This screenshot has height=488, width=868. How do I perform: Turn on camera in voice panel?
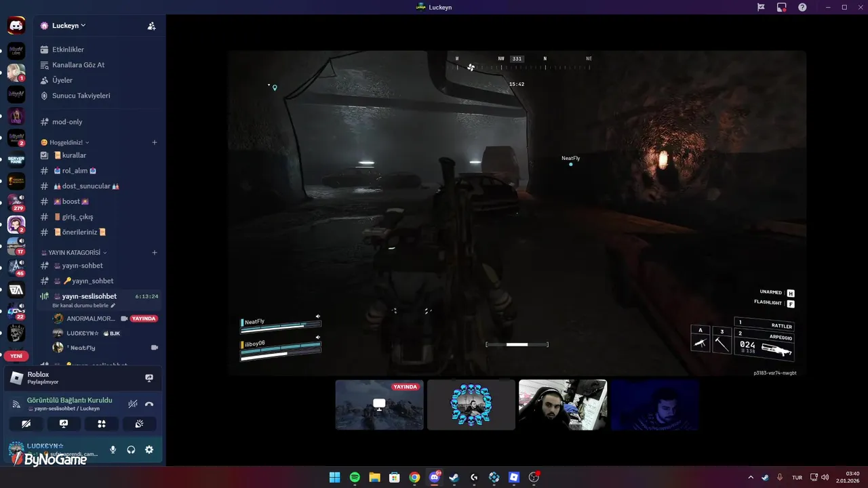point(26,424)
